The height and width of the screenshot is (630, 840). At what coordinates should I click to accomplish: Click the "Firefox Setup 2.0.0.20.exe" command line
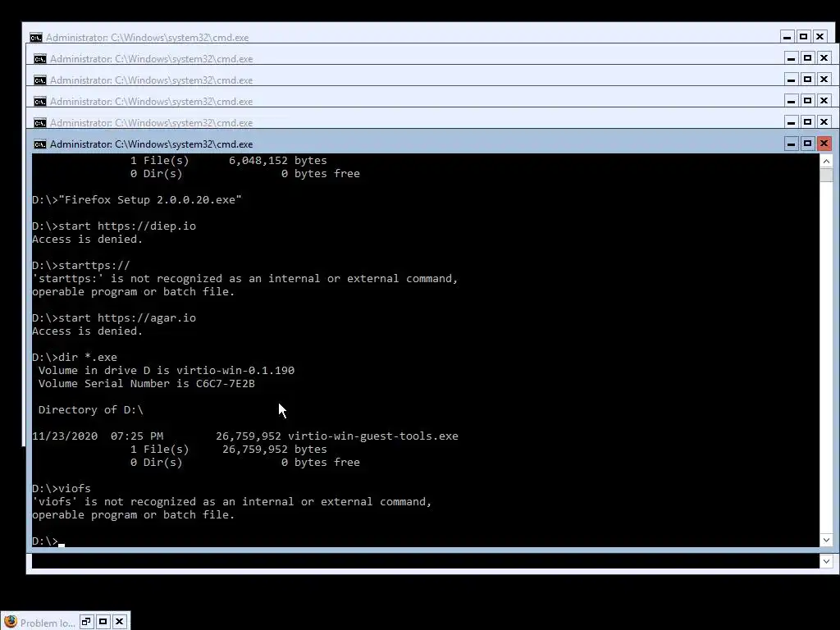pyautogui.click(x=137, y=200)
